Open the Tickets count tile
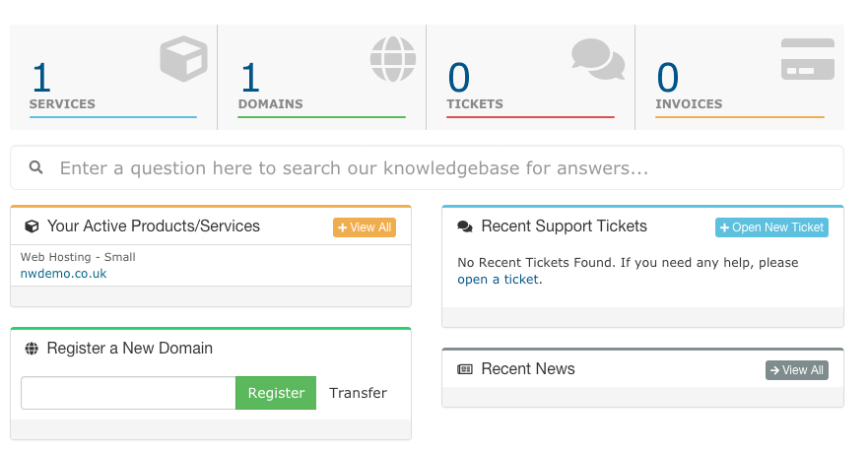 (530, 78)
